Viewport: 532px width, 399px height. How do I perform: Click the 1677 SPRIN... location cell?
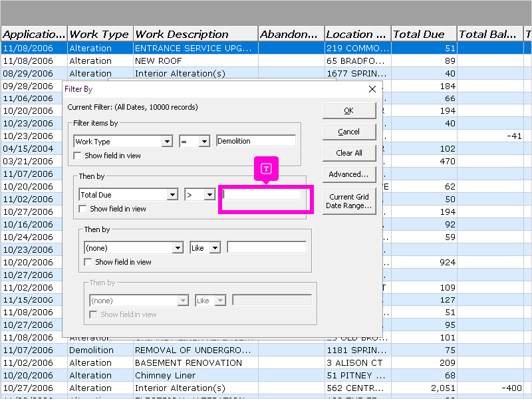(358, 73)
